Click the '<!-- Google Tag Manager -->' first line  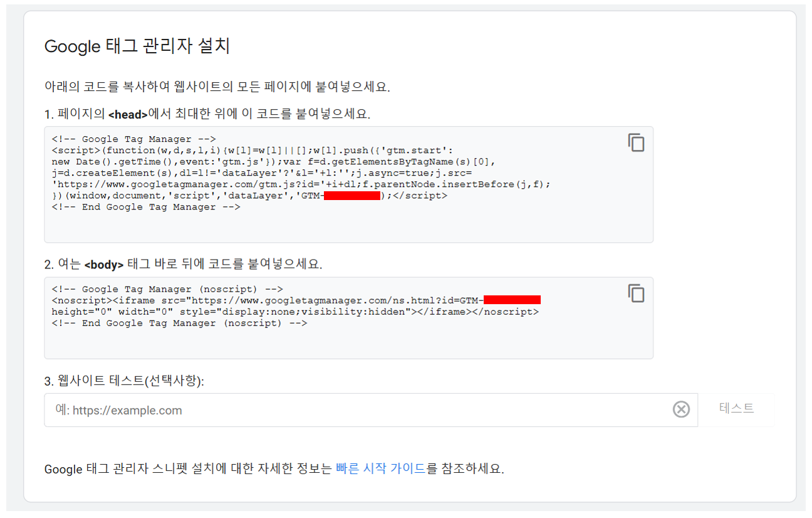tap(134, 139)
